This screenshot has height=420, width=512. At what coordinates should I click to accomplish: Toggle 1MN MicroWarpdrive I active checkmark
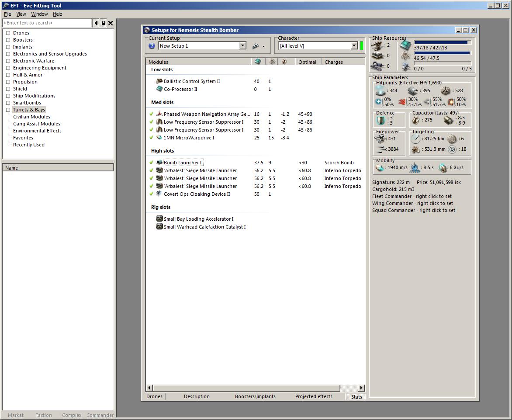[151, 138]
